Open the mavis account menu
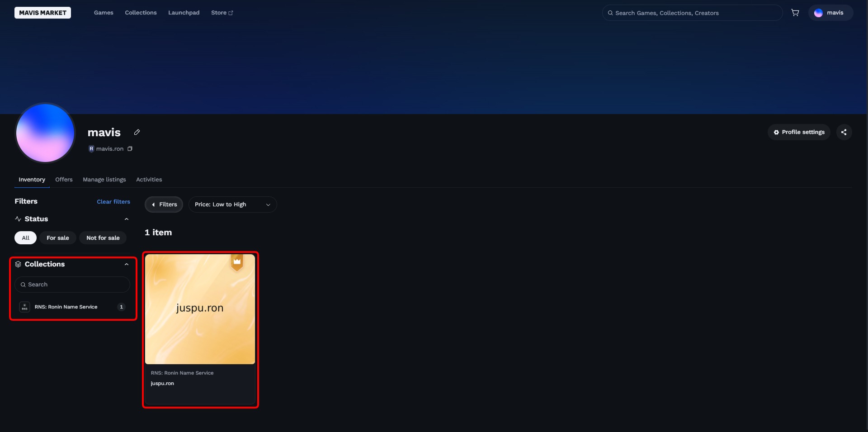This screenshot has height=432, width=868. click(830, 13)
